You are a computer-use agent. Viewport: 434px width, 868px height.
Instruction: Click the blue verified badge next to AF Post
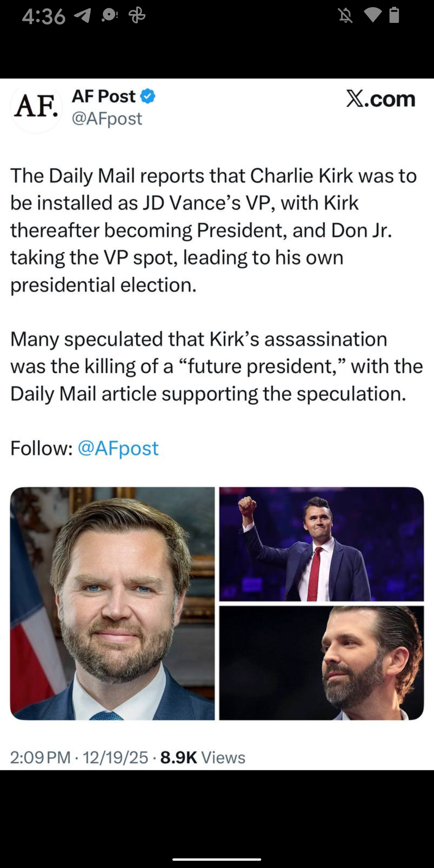(148, 96)
